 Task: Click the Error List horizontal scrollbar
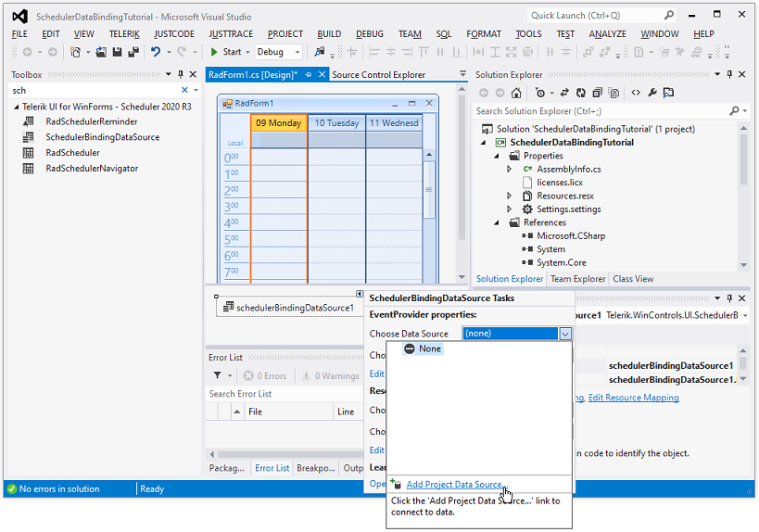point(288,454)
